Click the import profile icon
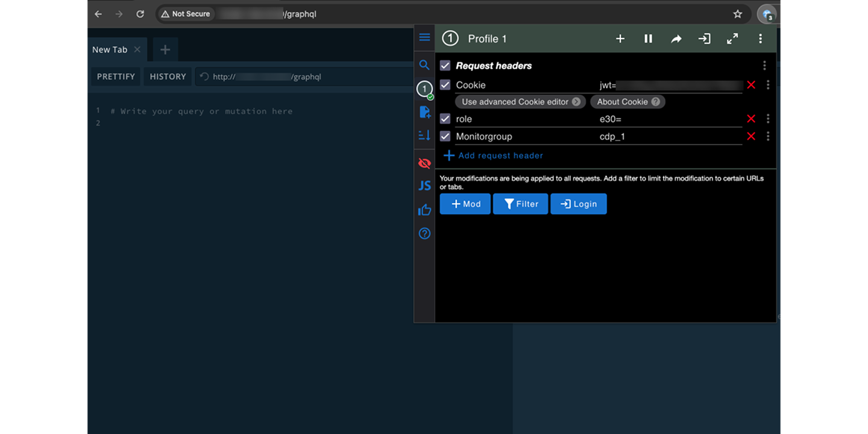868x434 pixels. point(704,39)
